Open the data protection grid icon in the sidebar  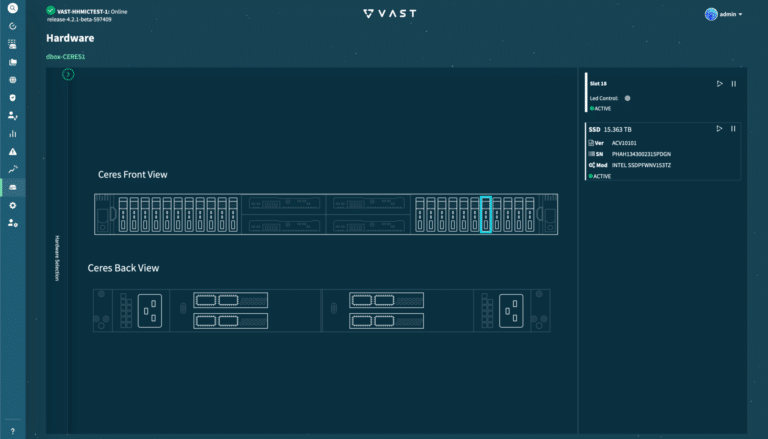(x=13, y=44)
